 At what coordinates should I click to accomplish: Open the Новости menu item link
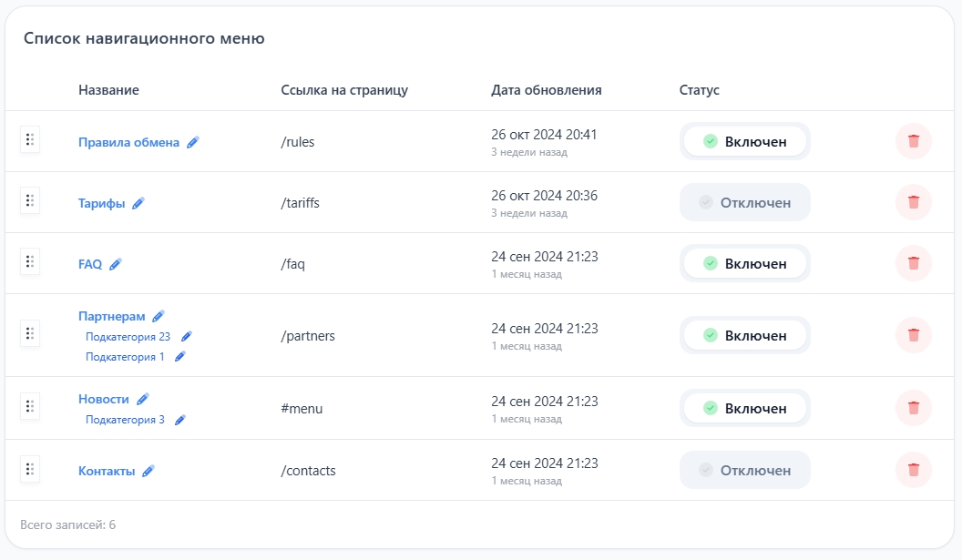pos(104,399)
